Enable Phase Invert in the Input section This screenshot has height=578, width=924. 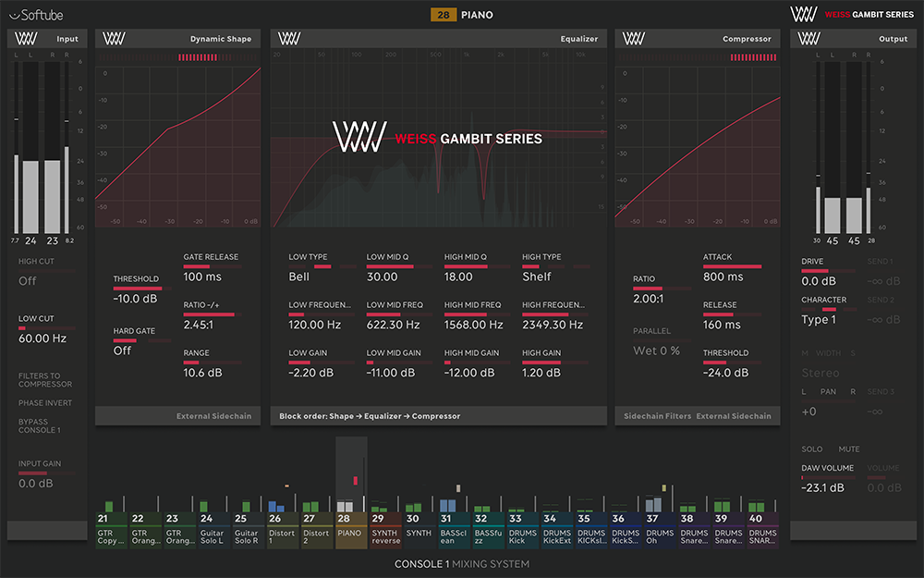[x=45, y=403]
